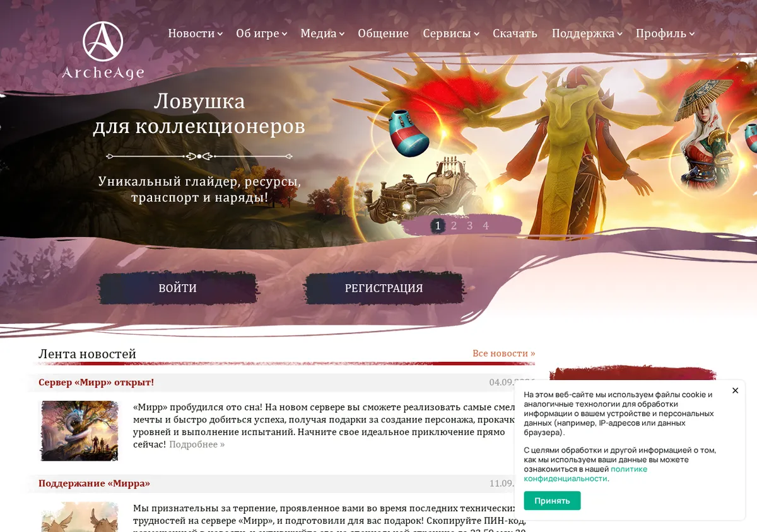Expand the Об игре dropdown menu
The image size is (757, 532).
click(x=261, y=33)
